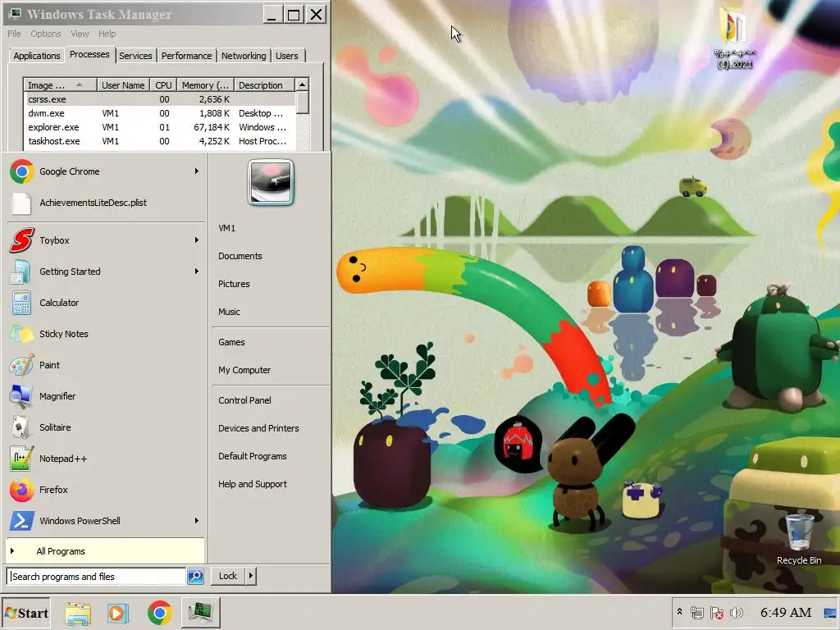Sort by Memory column header
The image size is (840, 630).
(206, 85)
